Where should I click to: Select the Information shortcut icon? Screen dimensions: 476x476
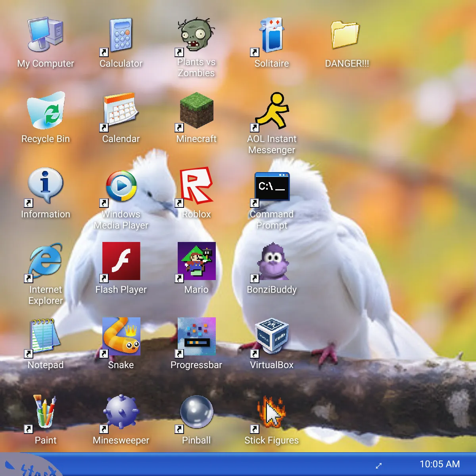pyautogui.click(x=46, y=186)
